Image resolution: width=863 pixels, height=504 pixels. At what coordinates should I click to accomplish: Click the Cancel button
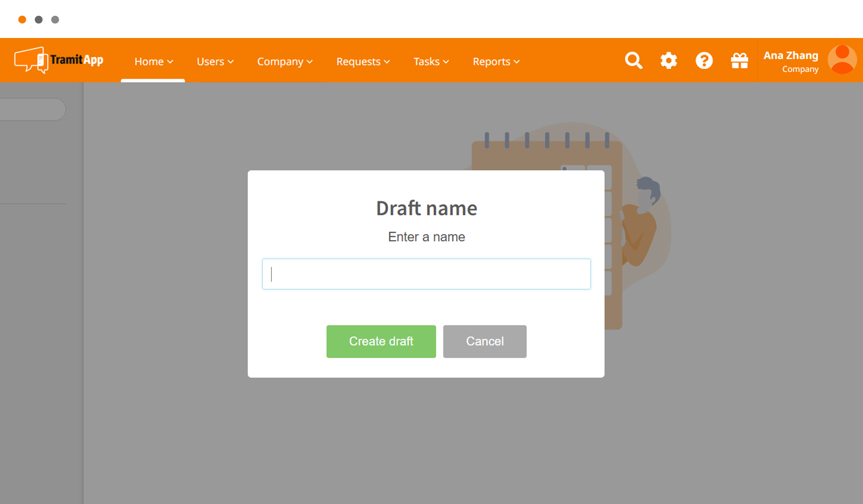coord(485,342)
